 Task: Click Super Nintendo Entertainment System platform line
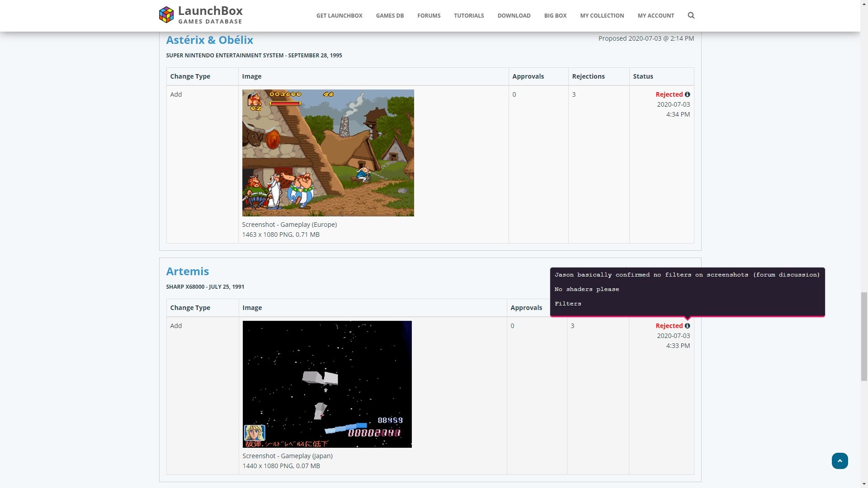[x=254, y=55]
